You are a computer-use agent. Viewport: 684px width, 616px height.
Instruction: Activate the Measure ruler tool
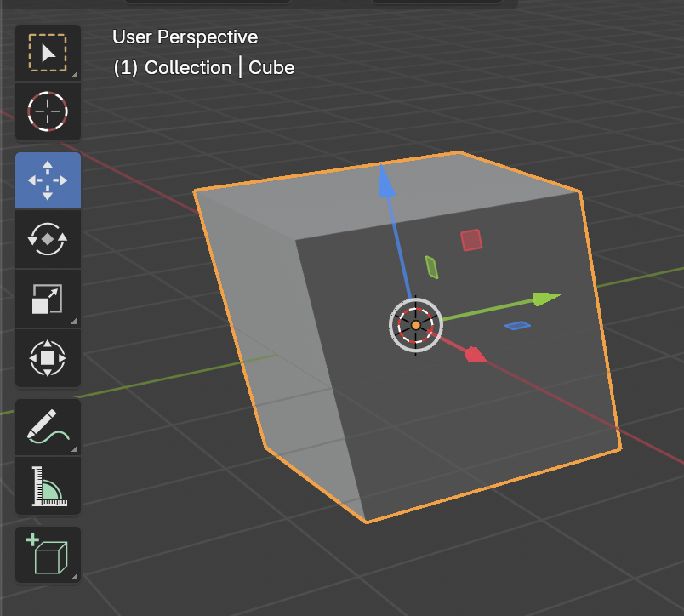coord(48,485)
